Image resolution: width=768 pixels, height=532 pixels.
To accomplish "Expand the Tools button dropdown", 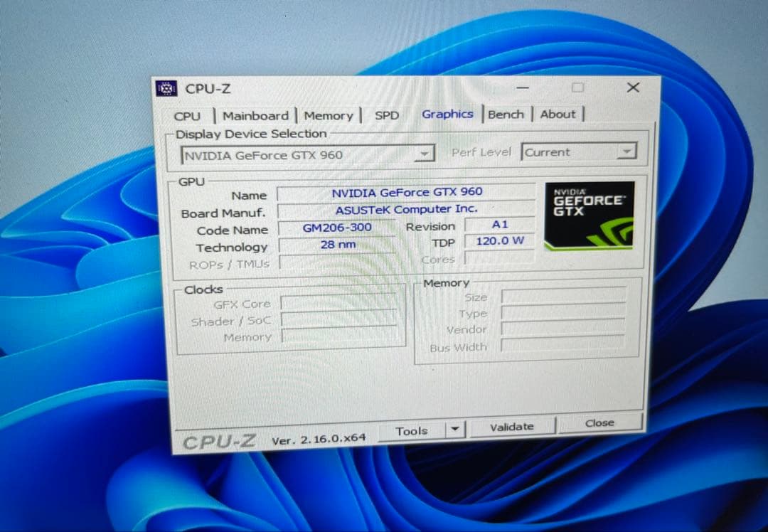I will pos(455,430).
